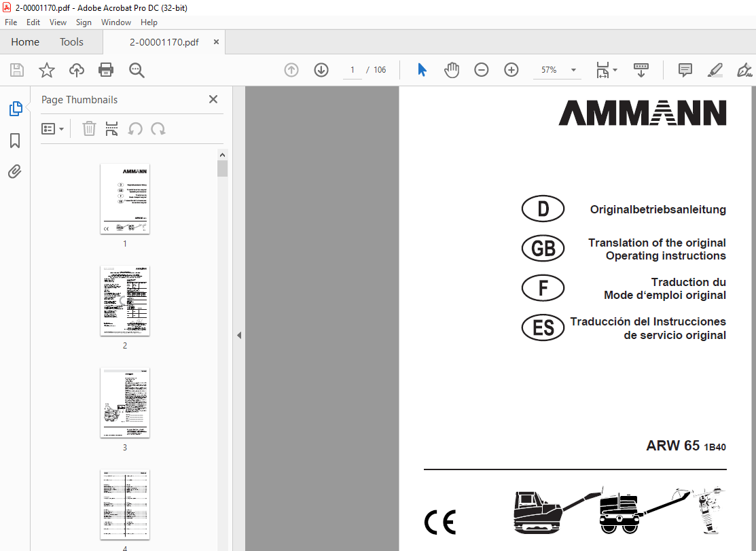Click the upload to cloud icon
The image size is (756, 551).
[77, 71]
